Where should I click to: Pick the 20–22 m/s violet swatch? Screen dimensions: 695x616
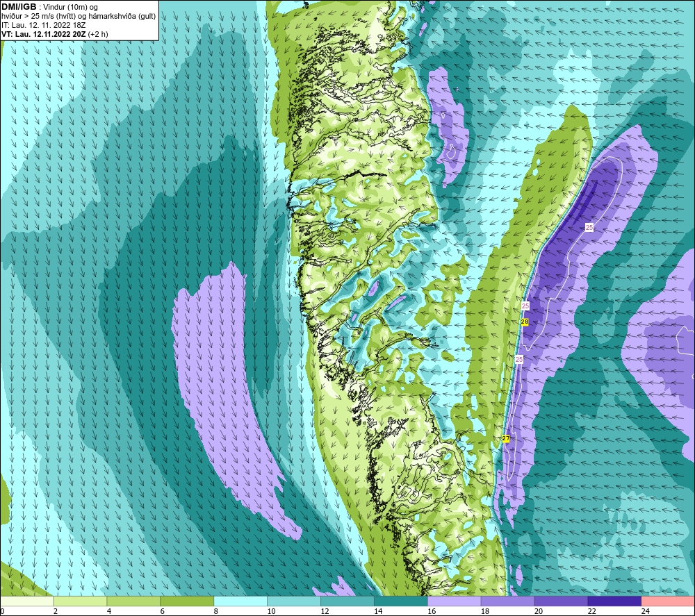tap(561, 601)
